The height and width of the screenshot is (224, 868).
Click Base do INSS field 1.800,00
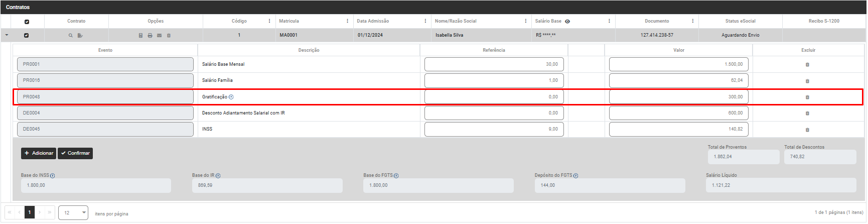click(x=96, y=185)
